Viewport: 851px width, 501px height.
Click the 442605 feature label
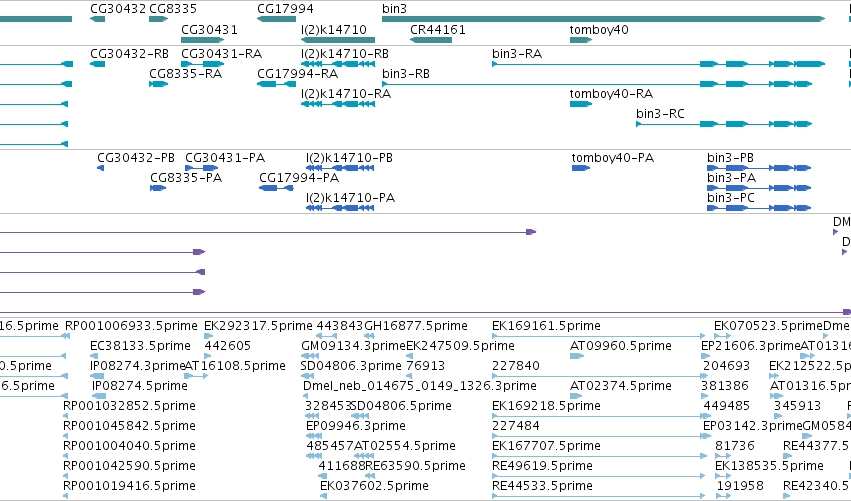coord(227,346)
